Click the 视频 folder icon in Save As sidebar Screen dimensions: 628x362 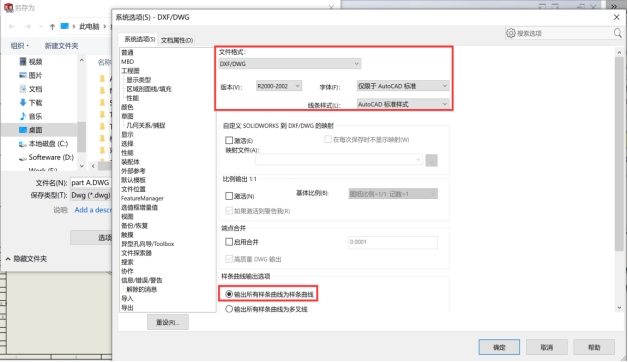pos(23,61)
